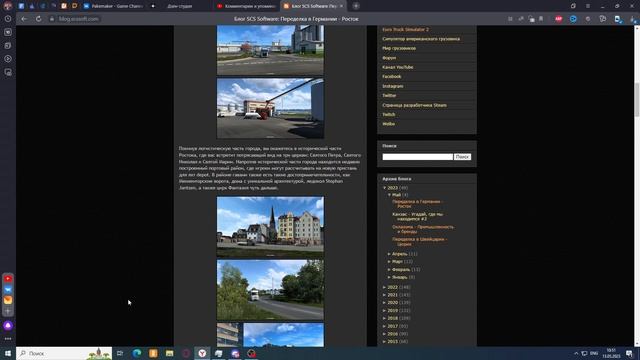Click the browser profile avatar
The width and height of the screenshot is (640, 360).
click(7, 6)
